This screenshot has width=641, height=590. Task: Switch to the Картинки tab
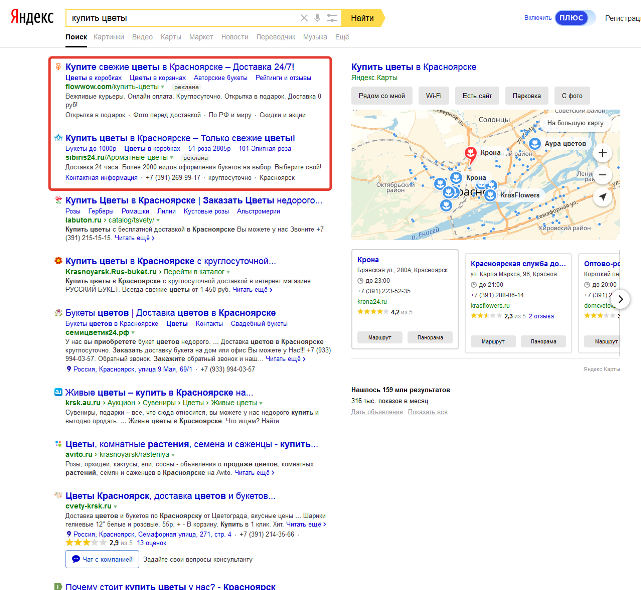click(x=109, y=36)
